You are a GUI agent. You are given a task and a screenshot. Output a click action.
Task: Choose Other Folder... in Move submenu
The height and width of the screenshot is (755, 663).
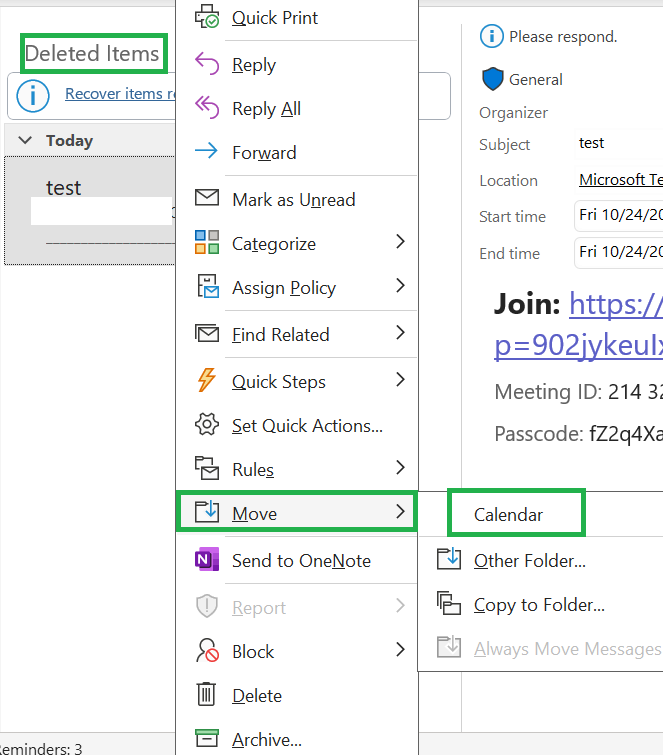click(540, 561)
